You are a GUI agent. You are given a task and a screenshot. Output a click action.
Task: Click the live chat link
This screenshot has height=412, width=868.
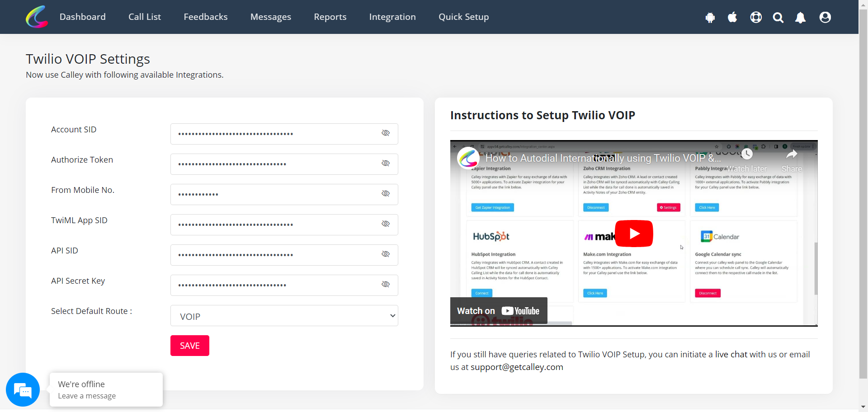point(731,355)
